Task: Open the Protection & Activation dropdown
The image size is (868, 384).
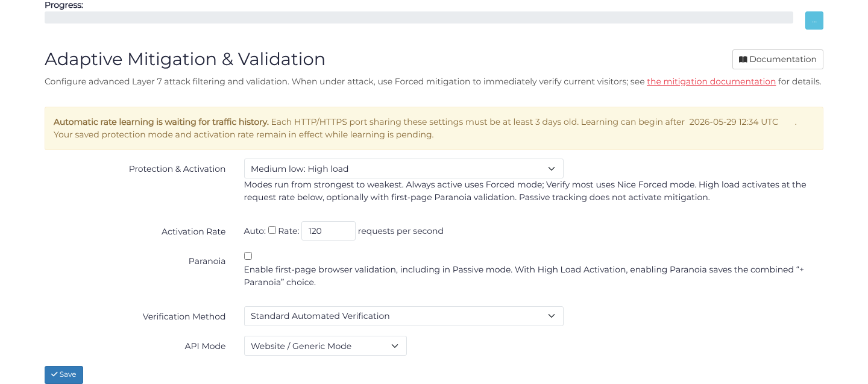Action: point(403,169)
